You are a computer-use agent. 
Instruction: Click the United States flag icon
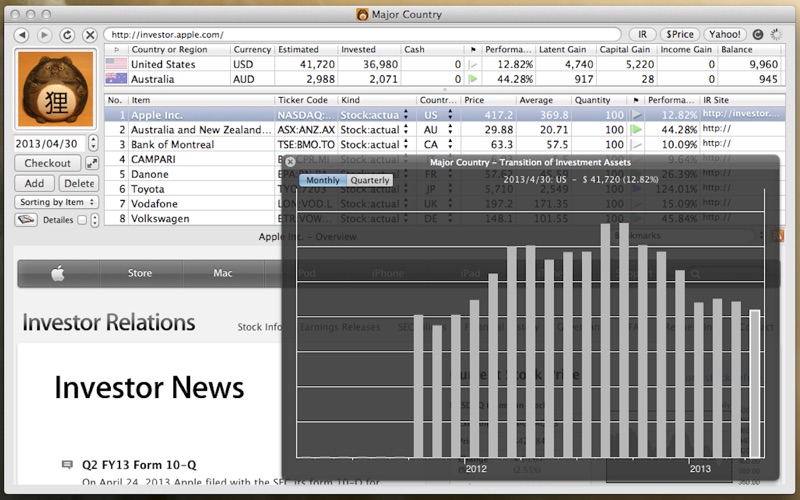[116, 64]
